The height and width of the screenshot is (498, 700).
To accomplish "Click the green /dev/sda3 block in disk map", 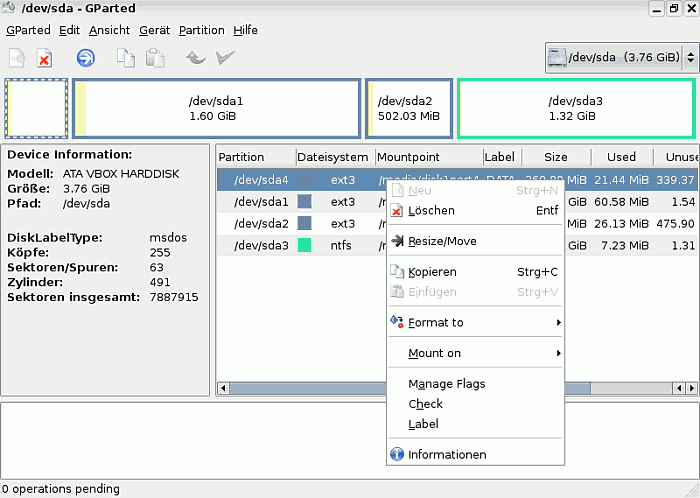I will point(575,108).
